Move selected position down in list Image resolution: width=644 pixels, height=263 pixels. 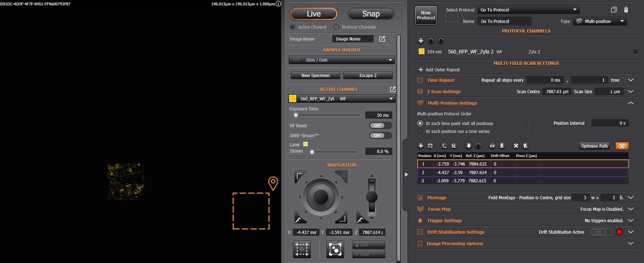468,146
